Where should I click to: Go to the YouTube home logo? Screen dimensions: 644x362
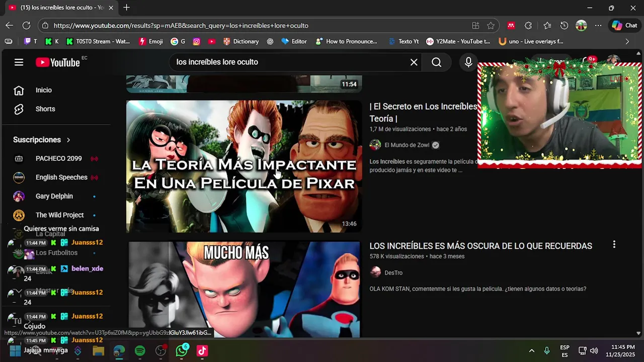58,62
